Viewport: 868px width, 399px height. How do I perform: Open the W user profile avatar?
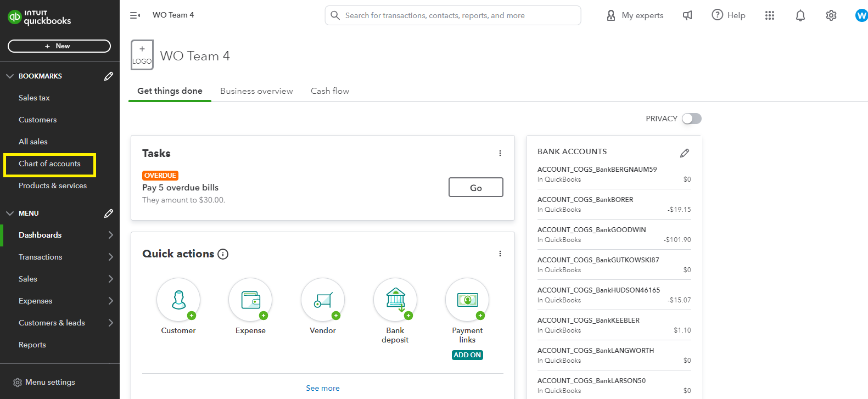pyautogui.click(x=861, y=15)
